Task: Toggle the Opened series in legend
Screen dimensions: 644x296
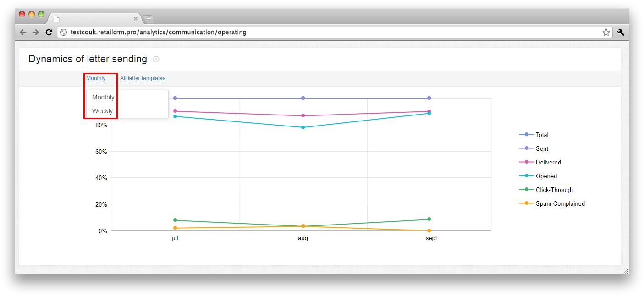Action: pyautogui.click(x=538, y=176)
